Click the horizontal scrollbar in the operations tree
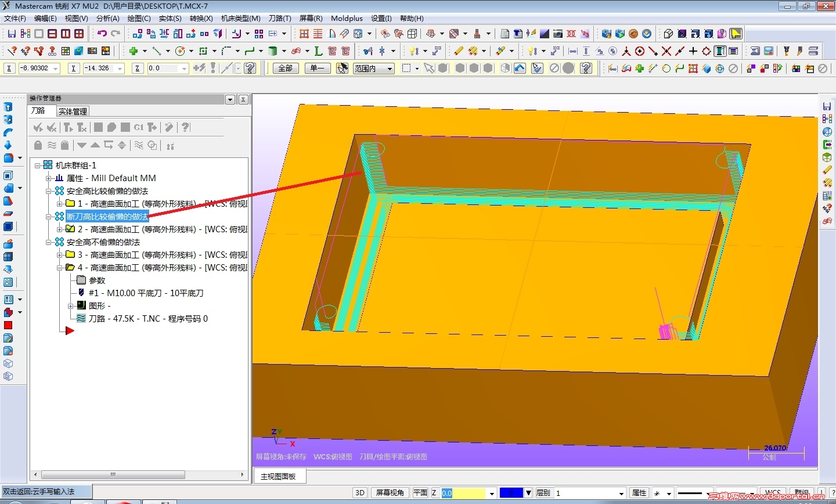836x504 pixels. coord(113,474)
